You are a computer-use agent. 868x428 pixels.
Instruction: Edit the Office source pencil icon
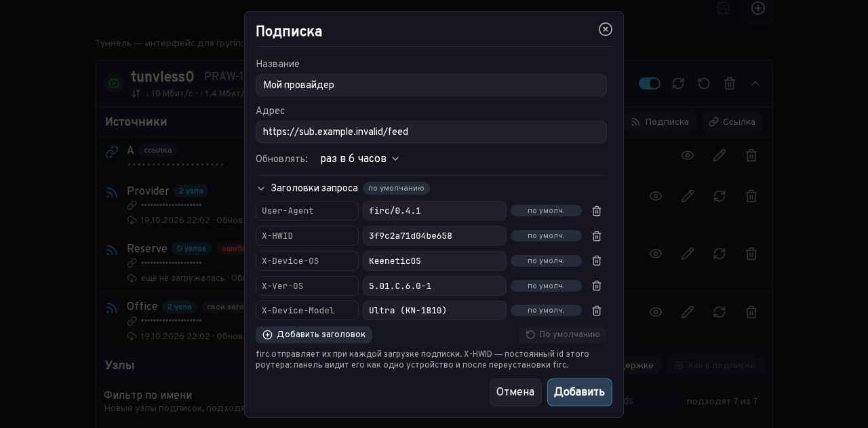pyautogui.click(x=688, y=312)
